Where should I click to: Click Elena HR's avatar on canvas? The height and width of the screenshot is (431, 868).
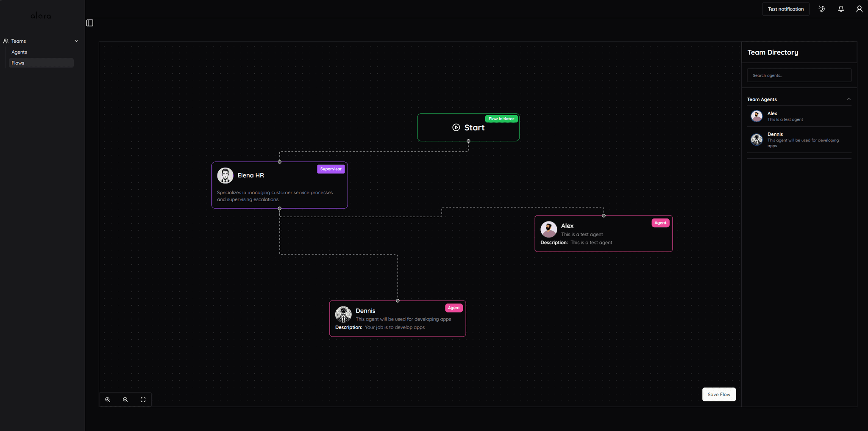coord(225,175)
